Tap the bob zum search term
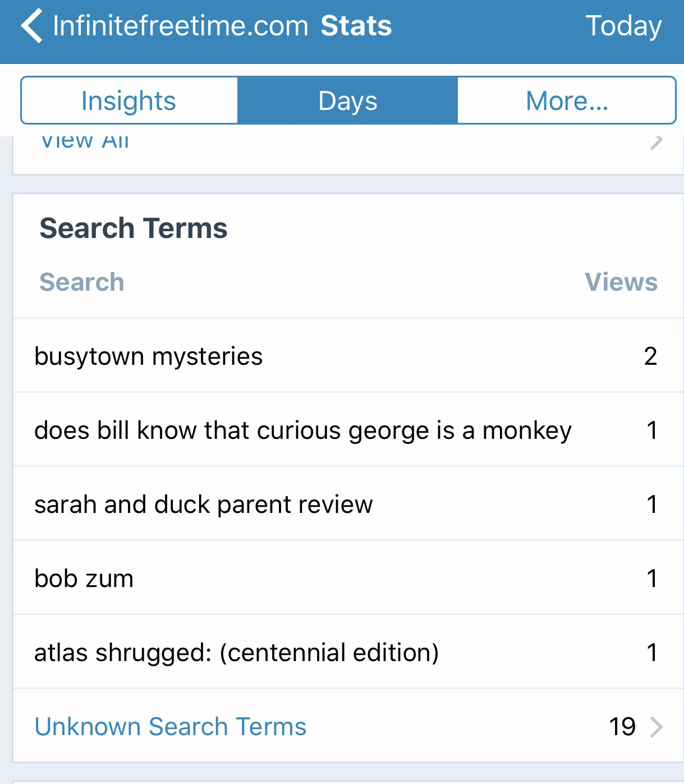 coord(84,579)
